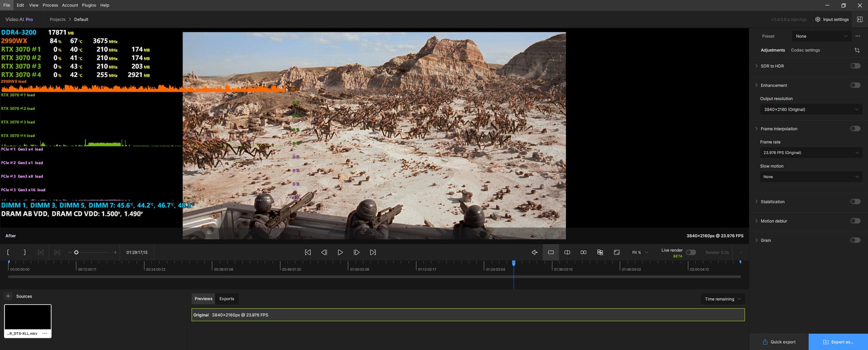Open the Output resolution dropdown
868x350 pixels.
click(811, 109)
